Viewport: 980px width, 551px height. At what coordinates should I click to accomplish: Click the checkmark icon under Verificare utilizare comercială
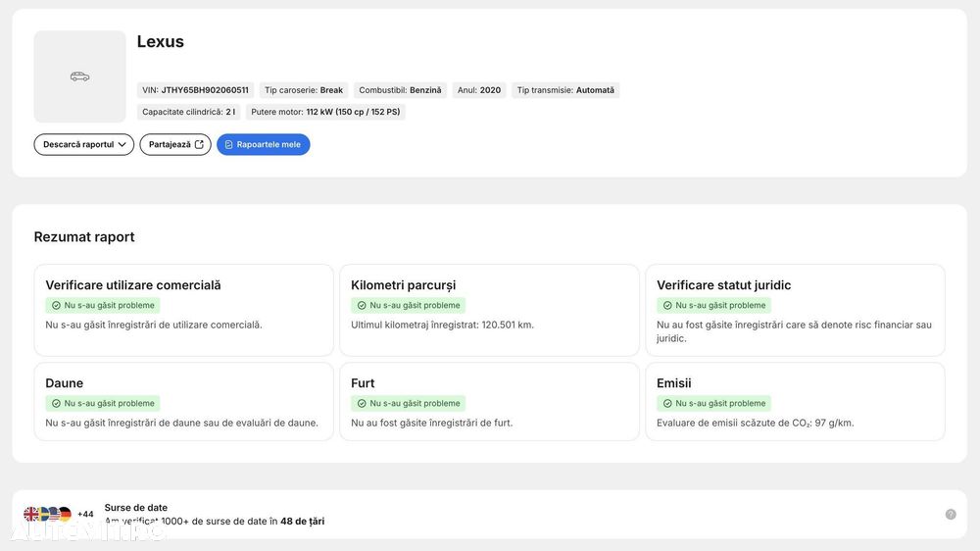[56, 305]
